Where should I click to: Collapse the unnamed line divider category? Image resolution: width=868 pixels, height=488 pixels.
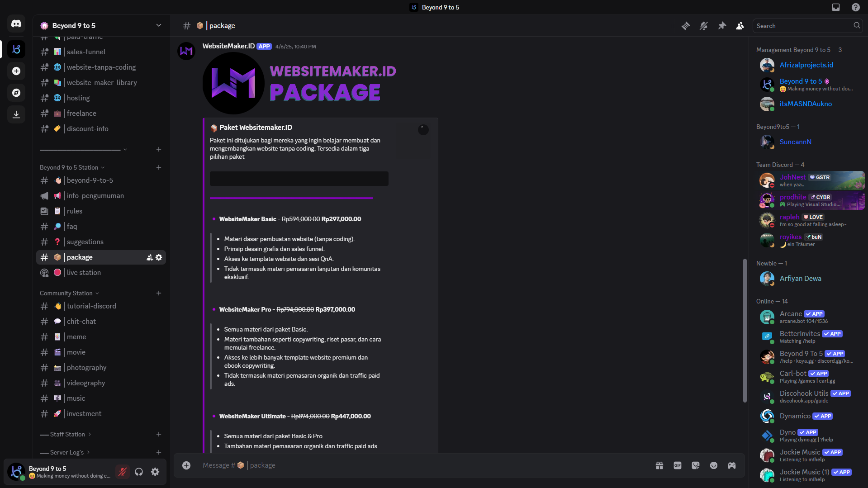[83, 149]
